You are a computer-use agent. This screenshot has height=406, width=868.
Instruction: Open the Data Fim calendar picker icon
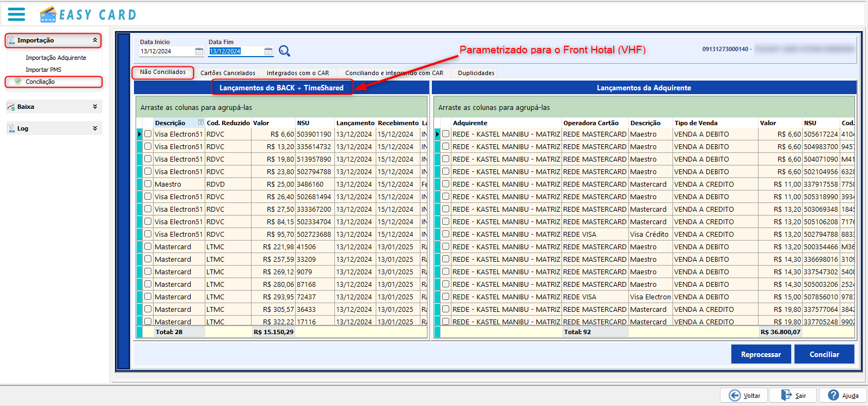click(x=268, y=51)
